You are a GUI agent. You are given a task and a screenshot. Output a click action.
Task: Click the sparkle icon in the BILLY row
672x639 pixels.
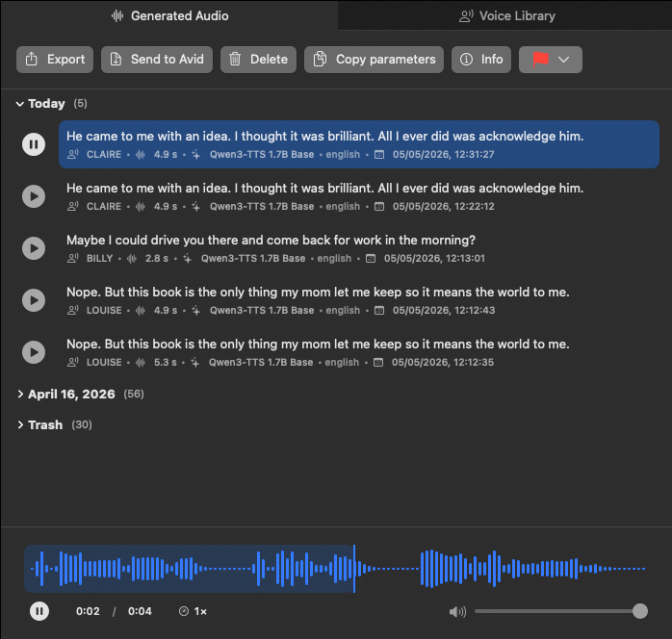click(x=188, y=258)
